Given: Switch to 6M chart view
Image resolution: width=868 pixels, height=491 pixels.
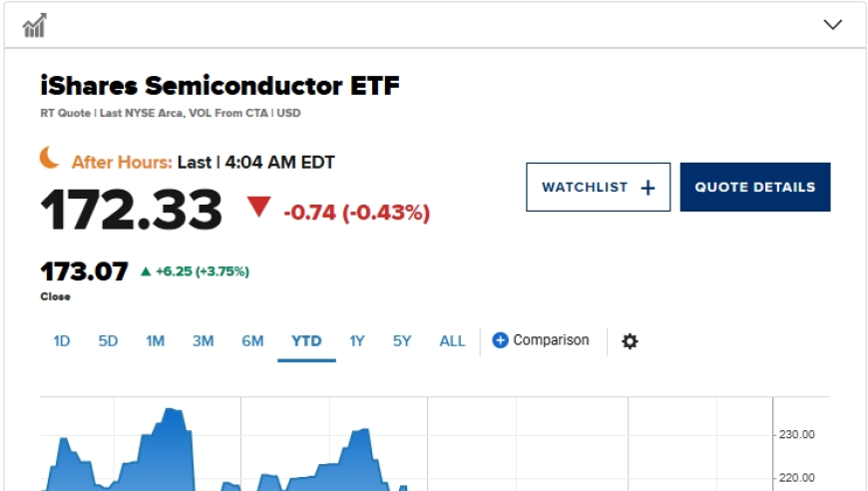Looking at the screenshot, I should pos(252,341).
